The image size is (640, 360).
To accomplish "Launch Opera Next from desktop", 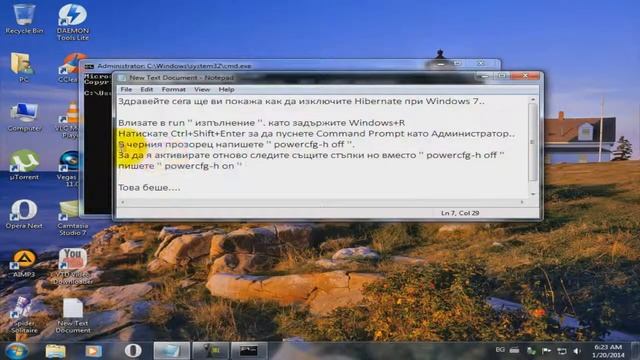I will [x=24, y=214].
